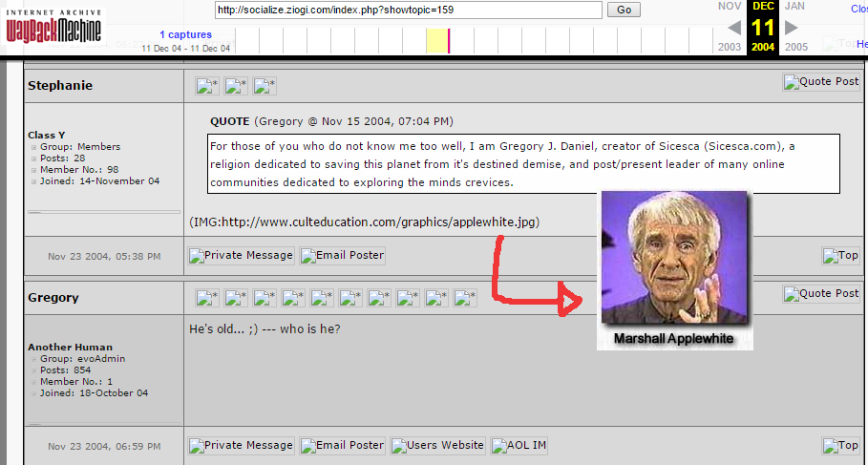The image size is (868, 465).
Task: Click the previous capture left arrow
Action: [730, 28]
